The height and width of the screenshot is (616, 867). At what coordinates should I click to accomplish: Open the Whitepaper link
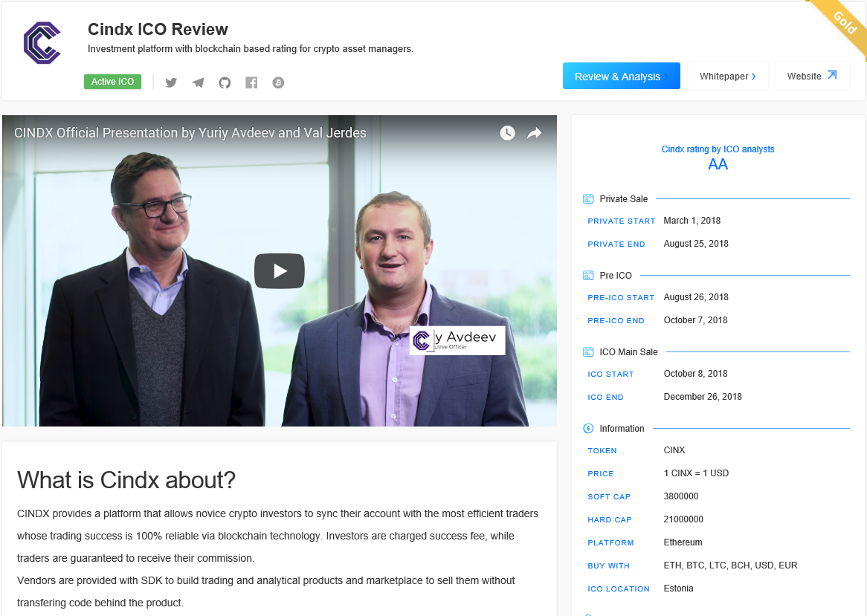point(728,76)
